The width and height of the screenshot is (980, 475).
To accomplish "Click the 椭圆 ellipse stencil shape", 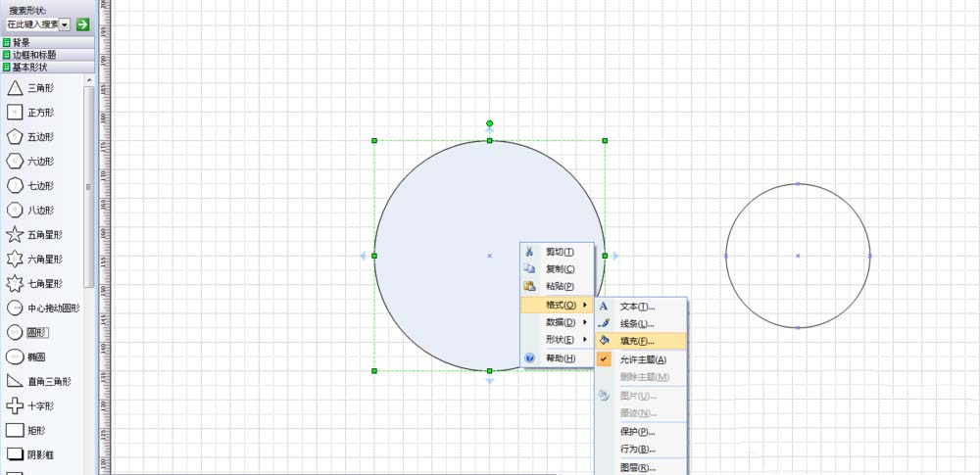I will point(15,356).
